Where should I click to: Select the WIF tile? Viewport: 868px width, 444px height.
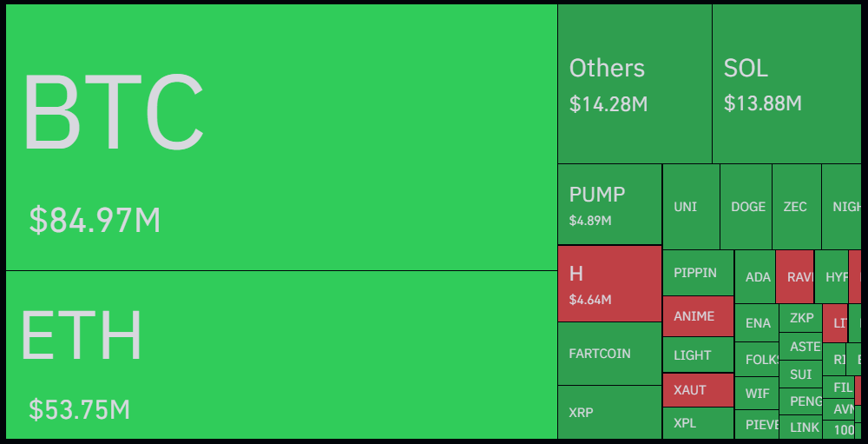tap(757, 393)
